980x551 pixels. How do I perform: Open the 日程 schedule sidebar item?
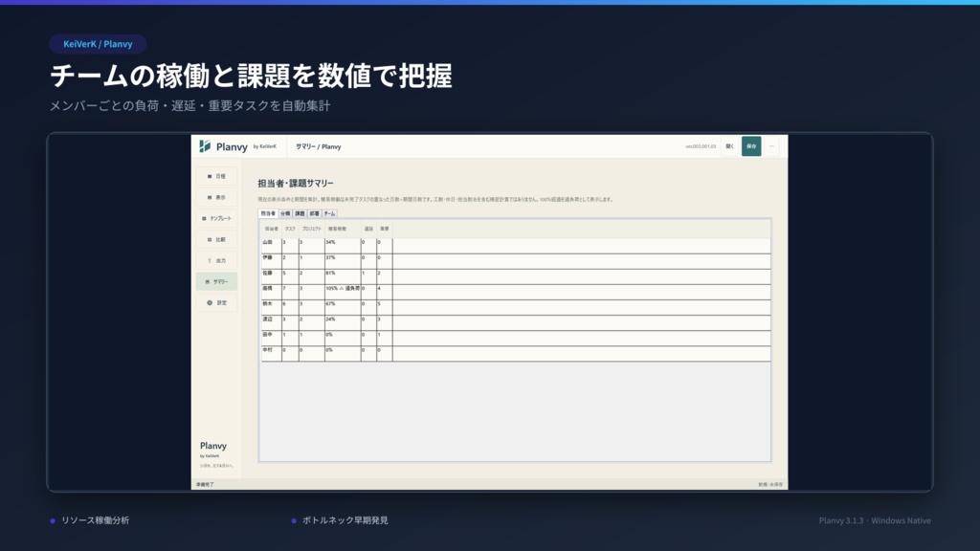click(x=217, y=176)
